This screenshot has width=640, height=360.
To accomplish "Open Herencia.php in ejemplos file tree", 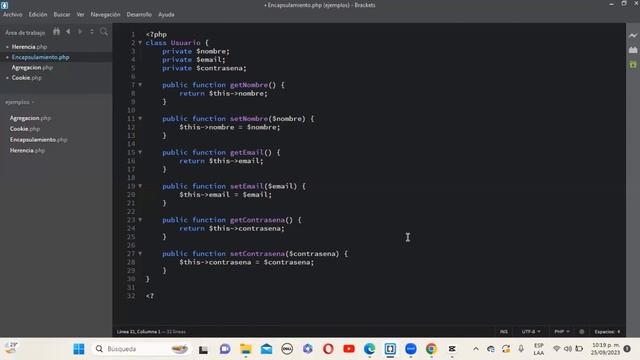I will pos(27,151).
